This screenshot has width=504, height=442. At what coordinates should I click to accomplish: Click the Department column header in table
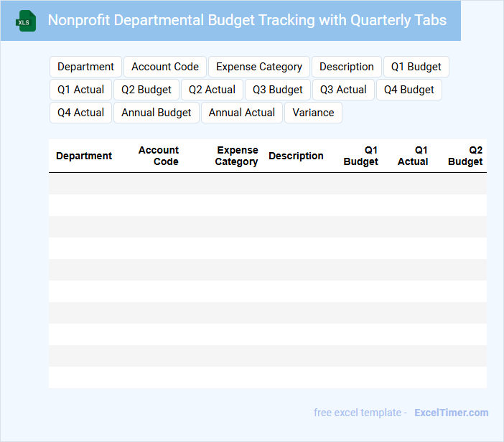coord(84,156)
